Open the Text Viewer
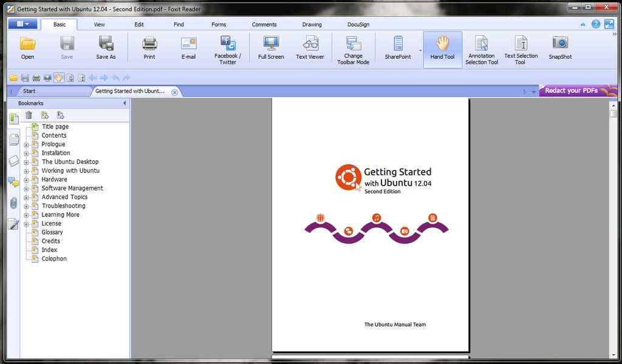The image size is (622, 364). (x=310, y=48)
